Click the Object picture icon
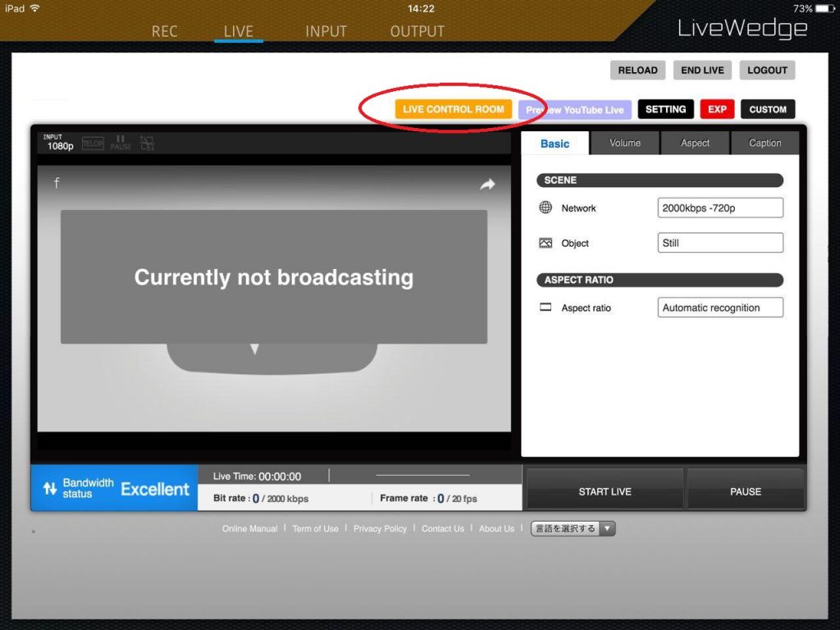The height and width of the screenshot is (630, 840). pyautogui.click(x=546, y=243)
